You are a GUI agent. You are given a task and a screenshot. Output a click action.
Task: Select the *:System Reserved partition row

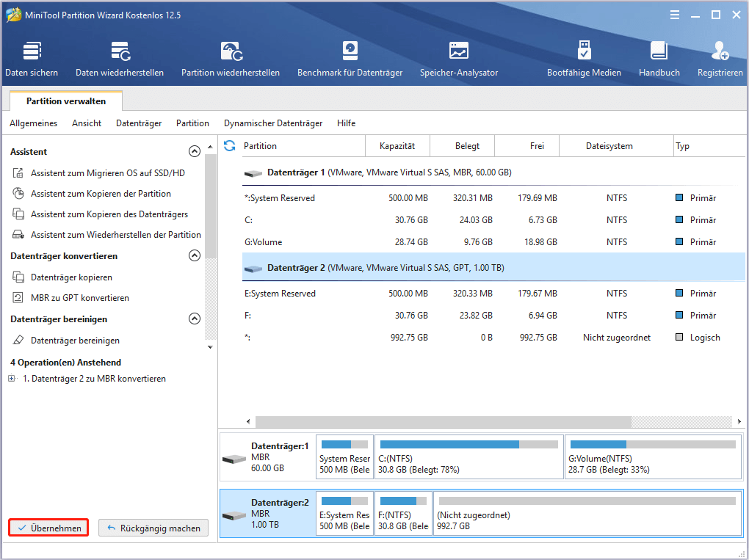493,197
